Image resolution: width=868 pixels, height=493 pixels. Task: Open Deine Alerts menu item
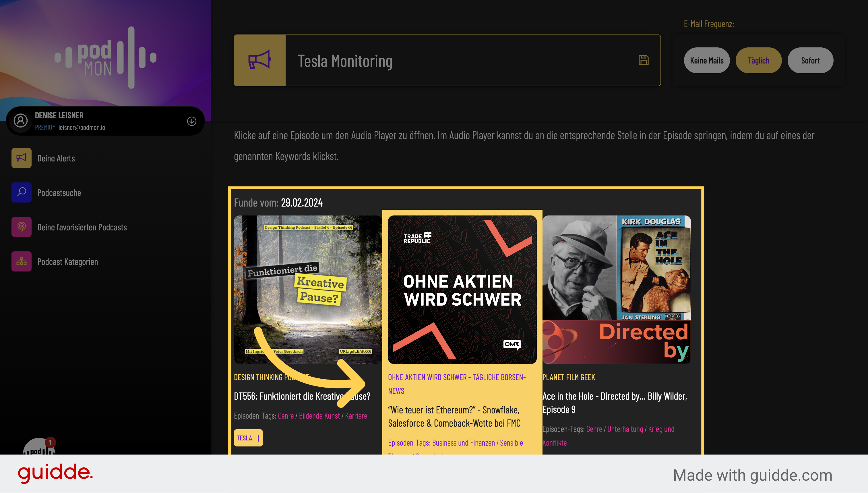coord(56,158)
